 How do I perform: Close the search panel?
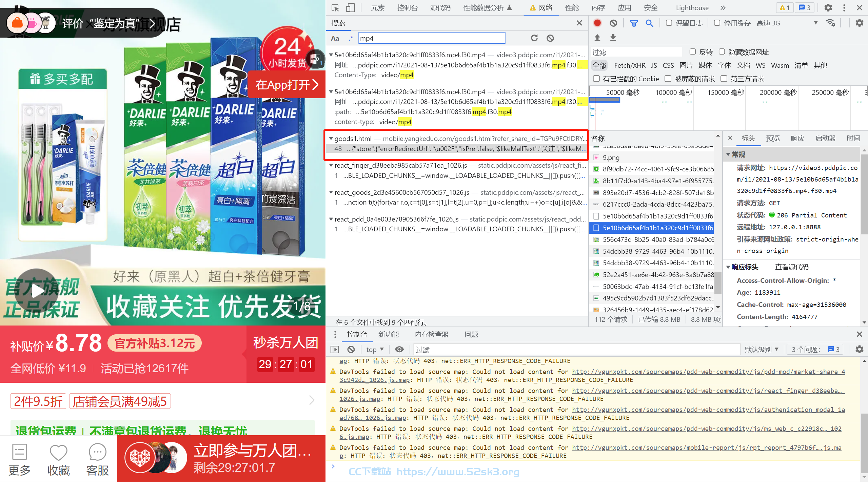click(x=579, y=23)
